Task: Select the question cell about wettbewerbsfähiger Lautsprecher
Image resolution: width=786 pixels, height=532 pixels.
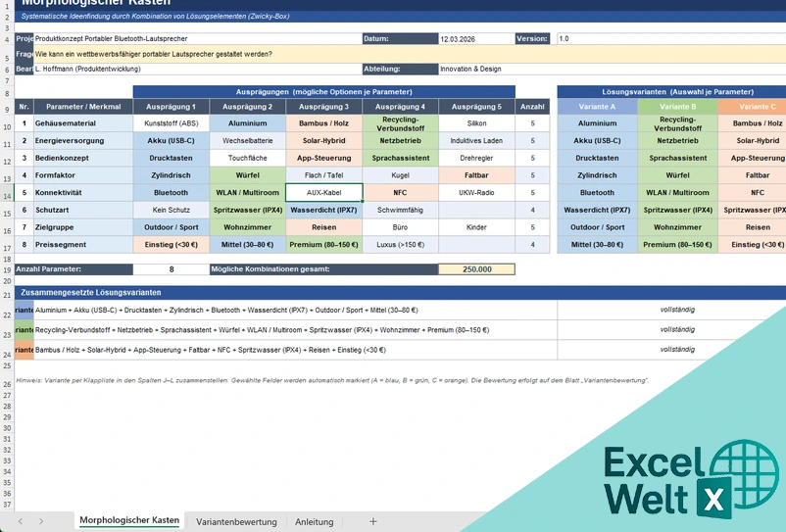Action: coord(410,54)
